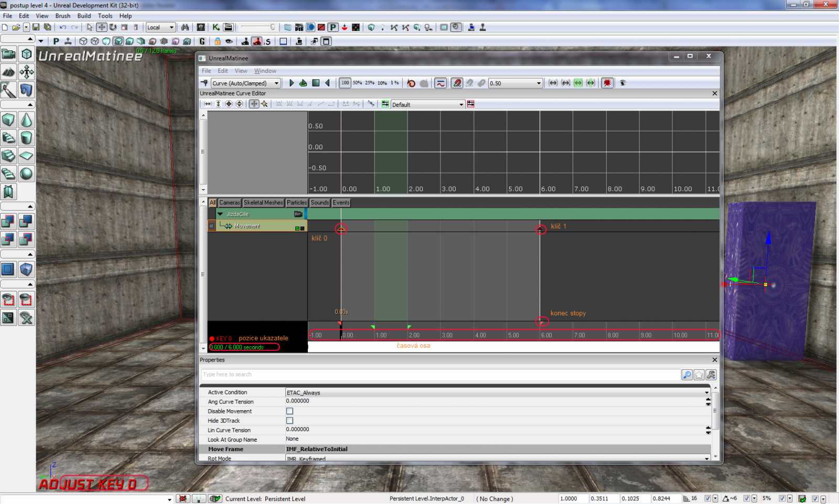Play Matinee sequence in reverse
Screen dimensions: 839x504
[x=328, y=83]
